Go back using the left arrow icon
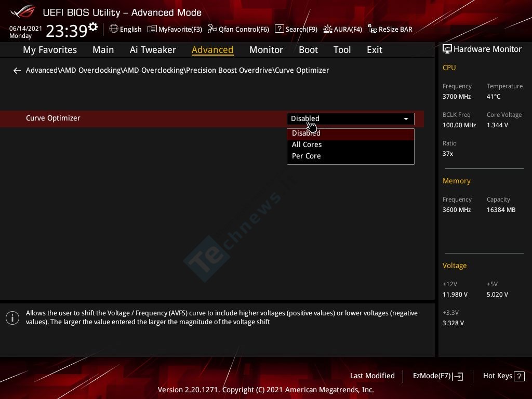This screenshot has height=399, width=532. point(17,71)
